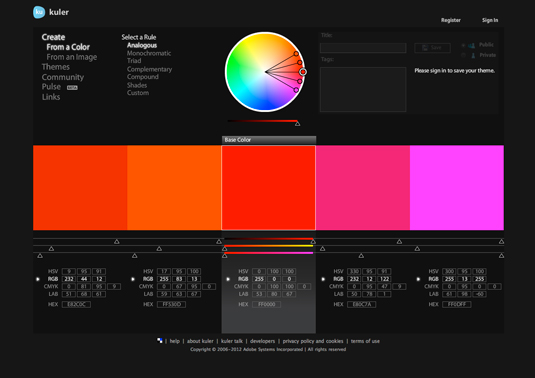Select the FF0DFF magenta swatch
Screen dimensions: 535x378
tap(457, 188)
